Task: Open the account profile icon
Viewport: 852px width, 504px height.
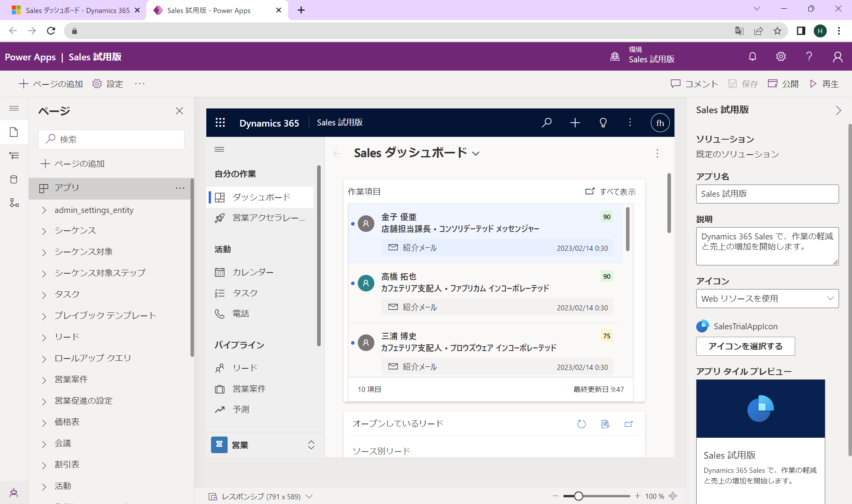Action: coord(838,57)
